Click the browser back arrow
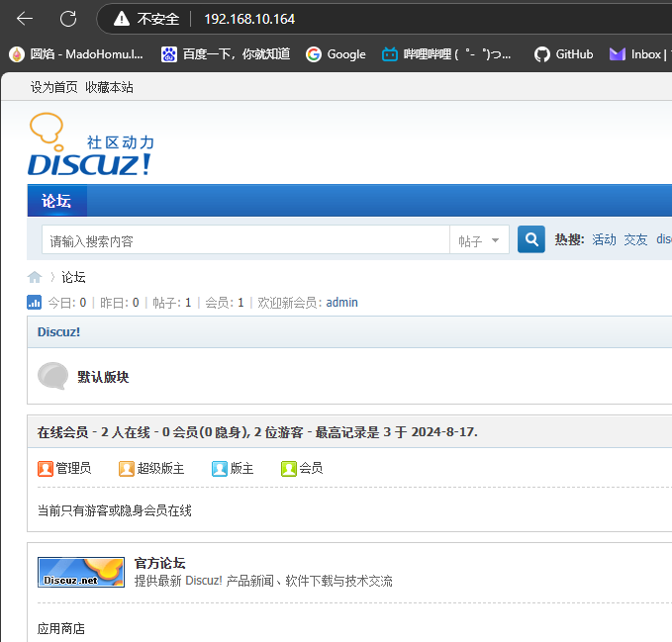Image resolution: width=672 pixels, height=642 pixels. click(x=25, y=19)
